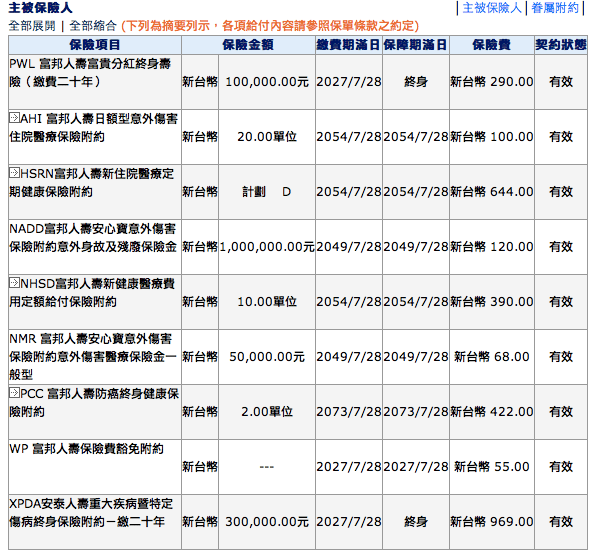Viewport: 594px width, 555px height.
Task: Click premium 新台幣 644.00
Action: pyautogui.click(x=492, y=192)
